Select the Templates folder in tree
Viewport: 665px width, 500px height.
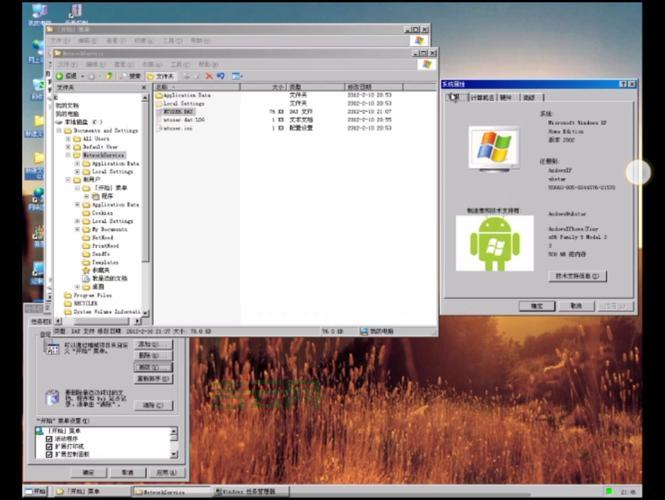click(105, 263)
